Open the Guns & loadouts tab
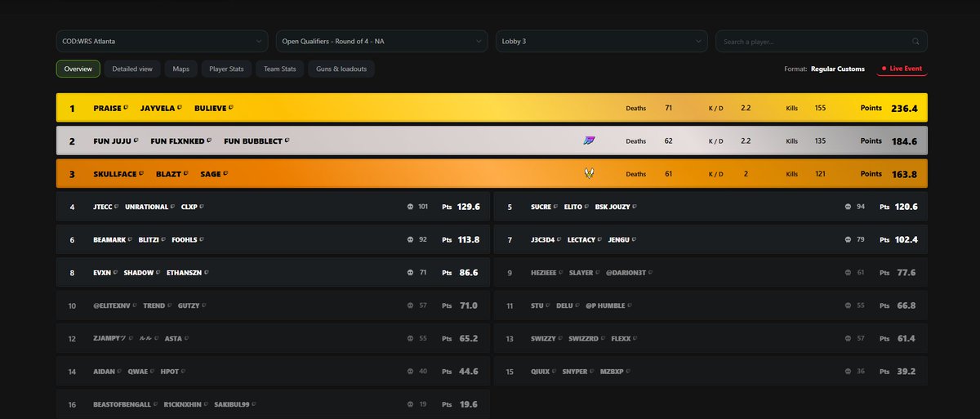The height and width of the screenshot is (419, 980). pos(341,69)
